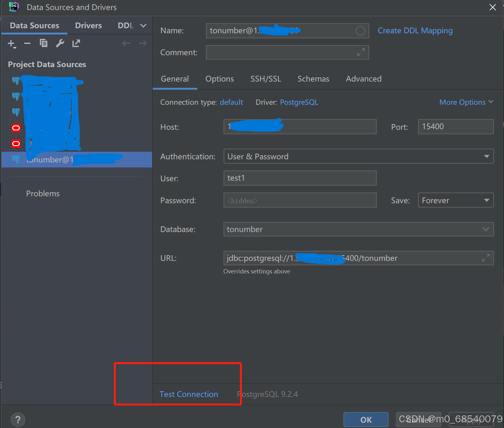Open the Advanced tab

click(x=363, y=79)
